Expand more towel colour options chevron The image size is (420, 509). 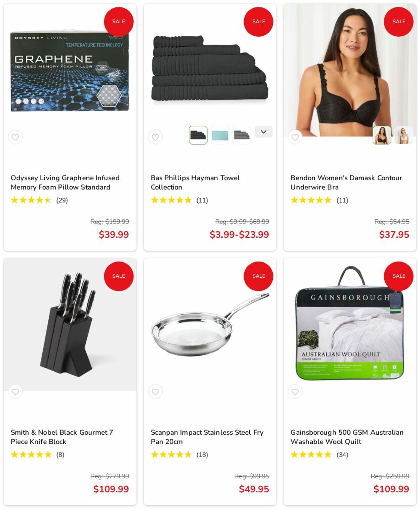tap(263, 132)
